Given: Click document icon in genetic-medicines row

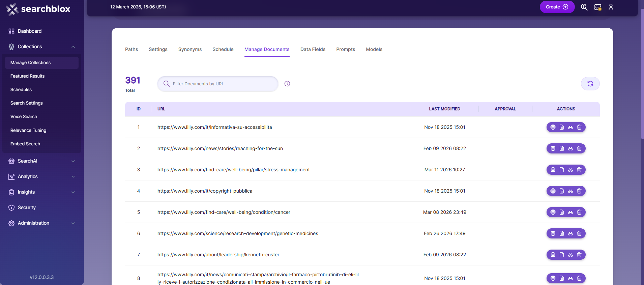Looking at the screenshot, I should (562, 233).
